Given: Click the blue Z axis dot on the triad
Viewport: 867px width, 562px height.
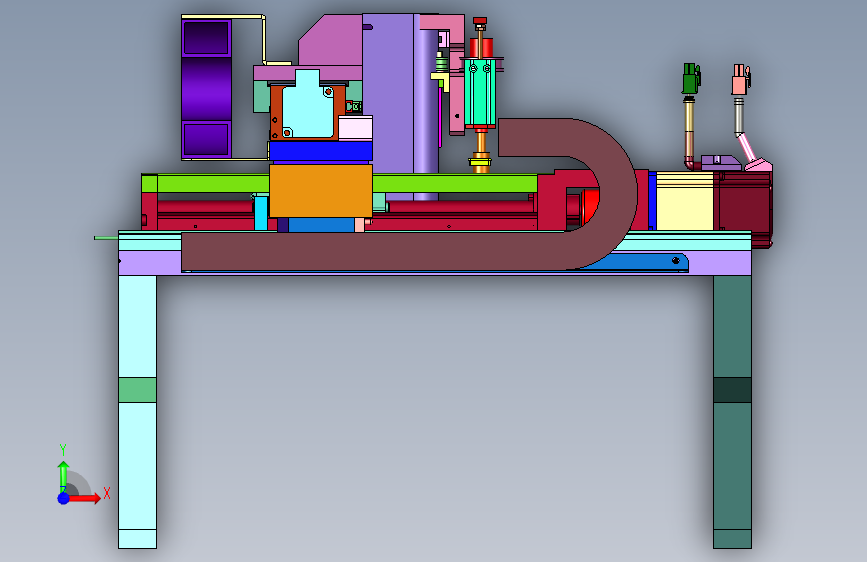Looking at the screenshot, I should click(x=64, y=498).
